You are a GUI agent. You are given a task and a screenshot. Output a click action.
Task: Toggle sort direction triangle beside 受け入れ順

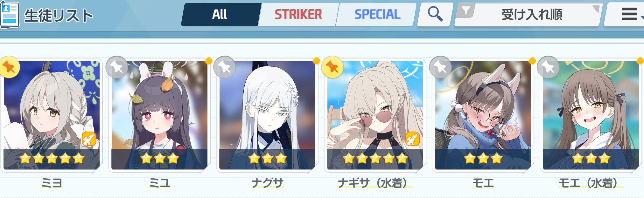(x=596, y=9)
